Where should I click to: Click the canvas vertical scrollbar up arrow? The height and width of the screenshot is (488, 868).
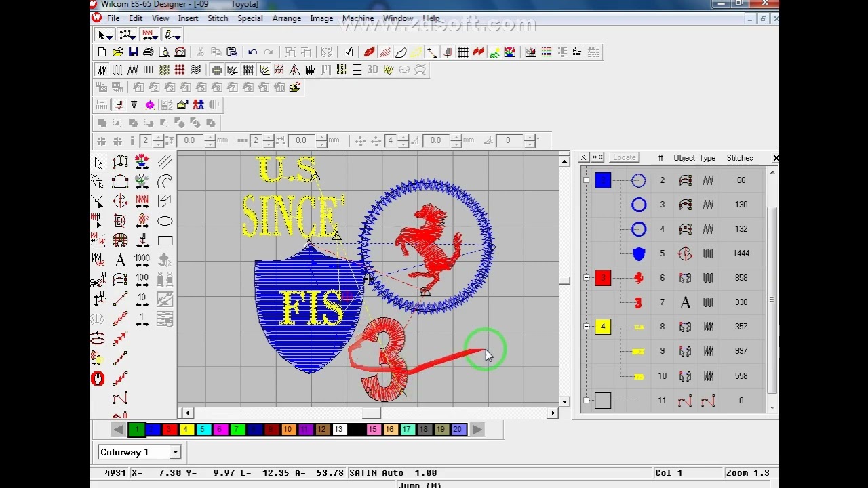point(564,161)
